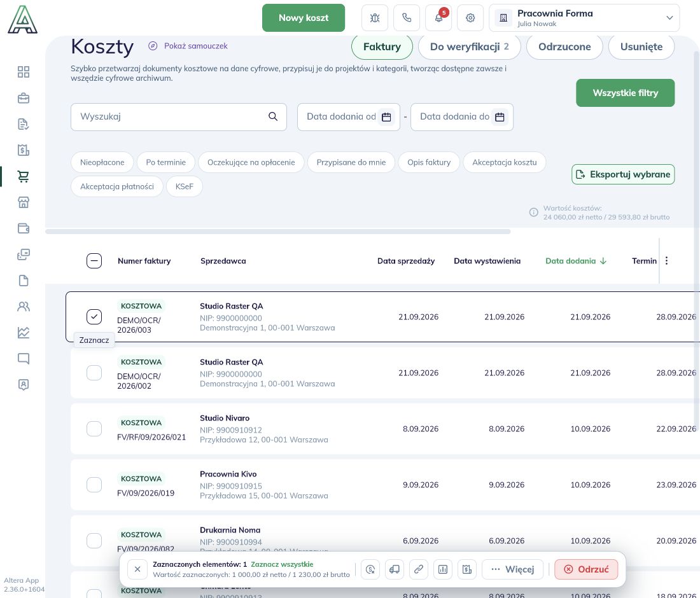The image size is (700, 598).
Task: Expand the Pracownia Forma company dropdown
Action: click(584, 18)
